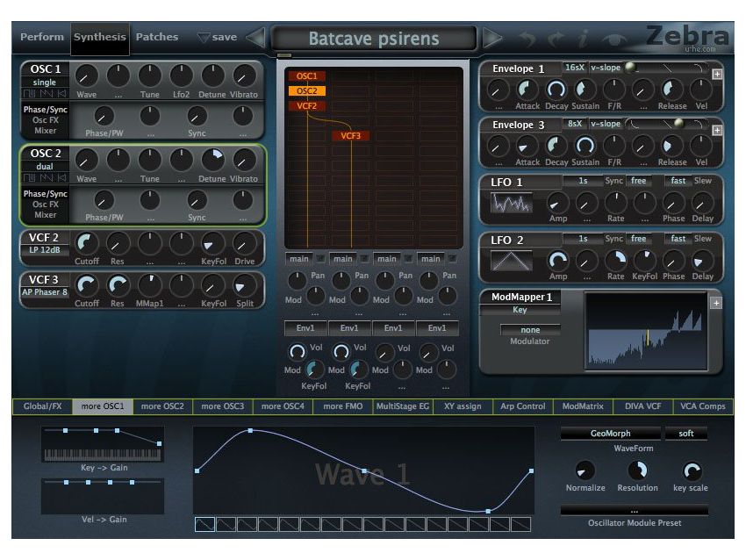The width and height of the screenshot is (746, 560).
Task: Click the LFO 2 triangle waveform display
Action: pos(512,261)
